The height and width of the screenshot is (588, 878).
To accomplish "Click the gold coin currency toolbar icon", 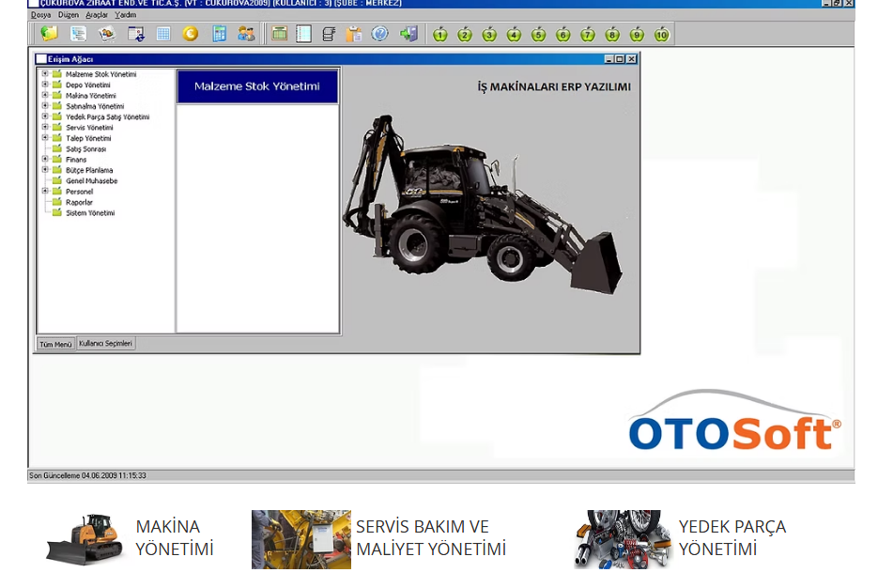I will click(191, 35).
